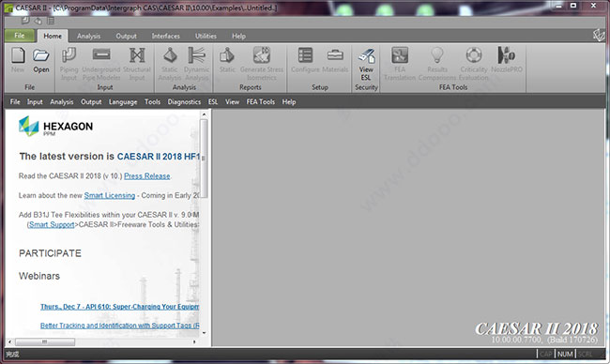
Task: Click the logo icon at ribbon's right end
Action: coord(599,36)
